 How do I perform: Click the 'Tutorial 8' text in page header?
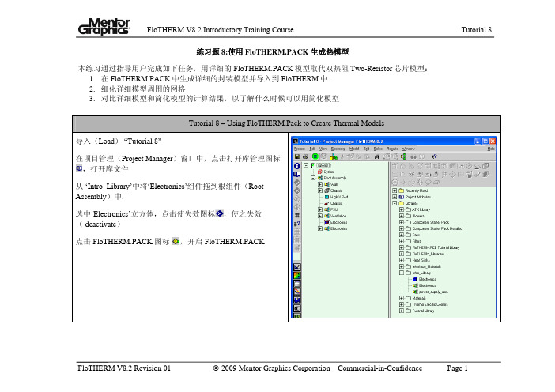click(477, 30)
